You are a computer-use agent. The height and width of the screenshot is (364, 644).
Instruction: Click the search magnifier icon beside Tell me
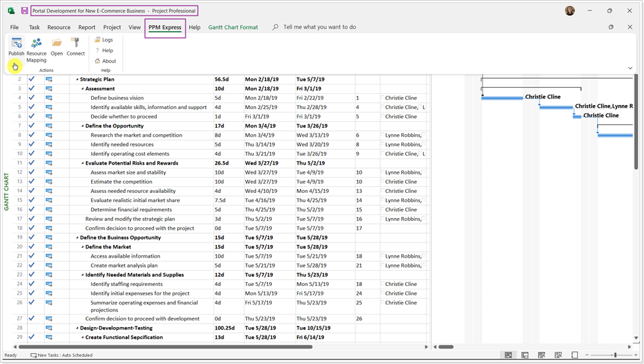275,27
